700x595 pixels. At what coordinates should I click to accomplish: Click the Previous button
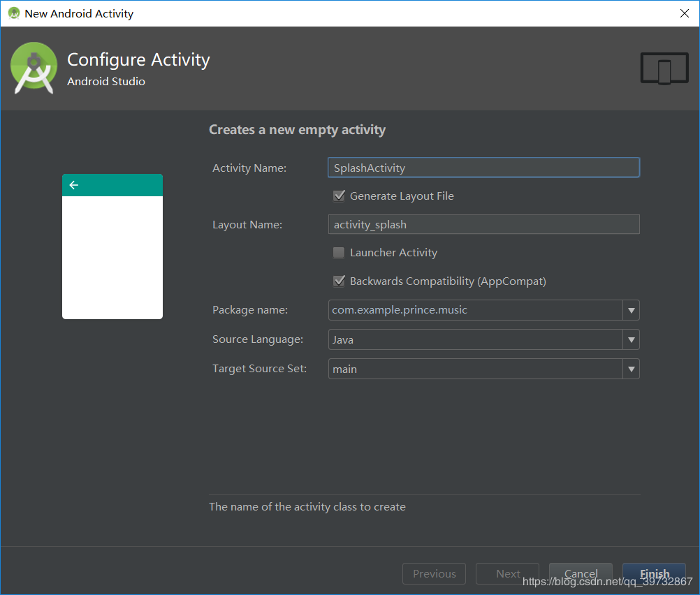(434, 573)
